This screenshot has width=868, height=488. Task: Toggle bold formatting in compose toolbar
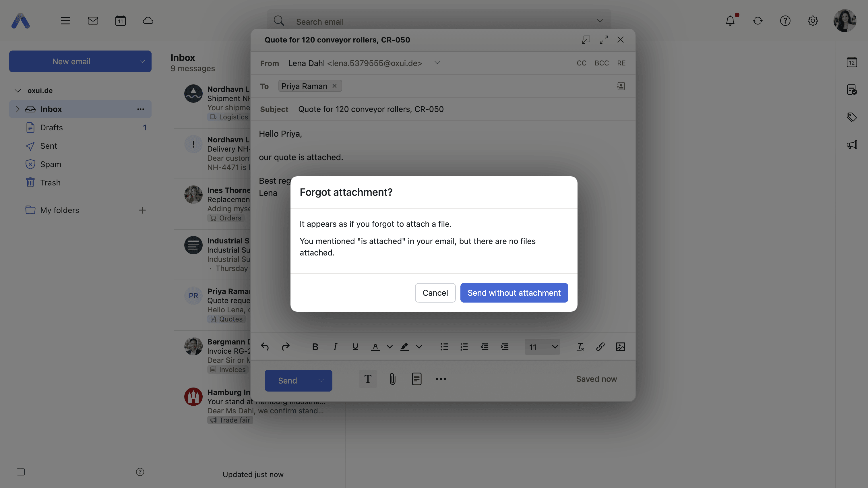[x=315, y=346]
